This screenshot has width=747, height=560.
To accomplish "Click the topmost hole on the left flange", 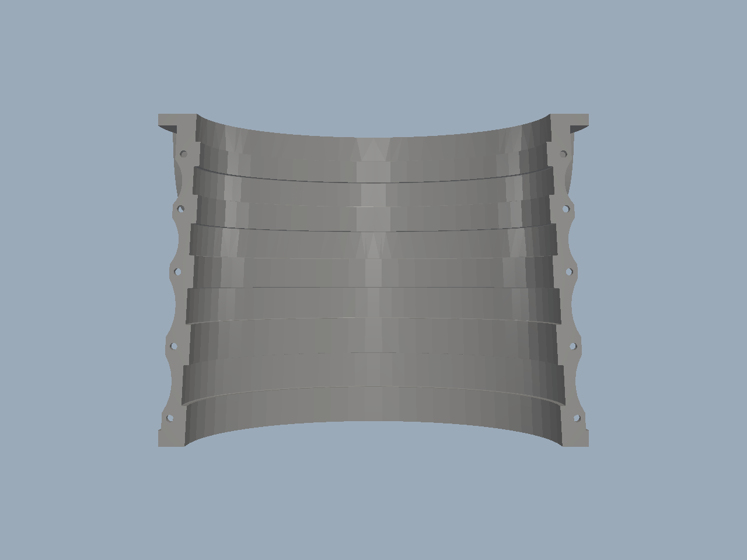I will pos(183,154).
